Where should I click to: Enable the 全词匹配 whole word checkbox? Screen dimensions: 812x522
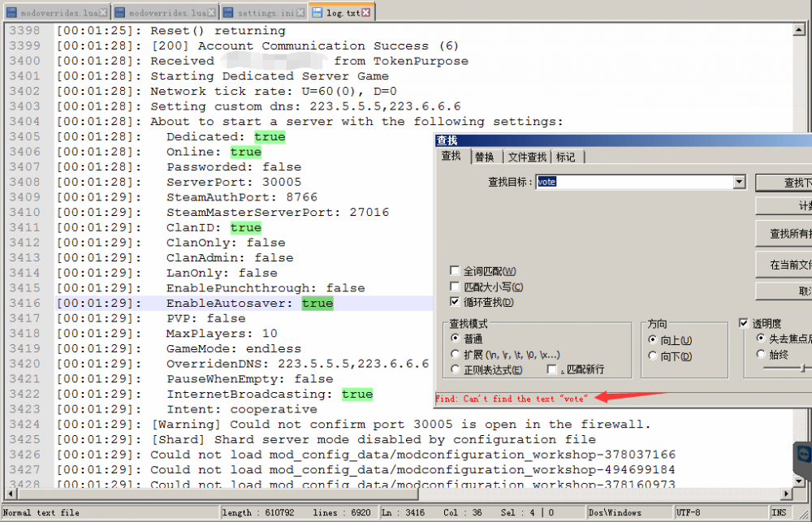point(456,271)
